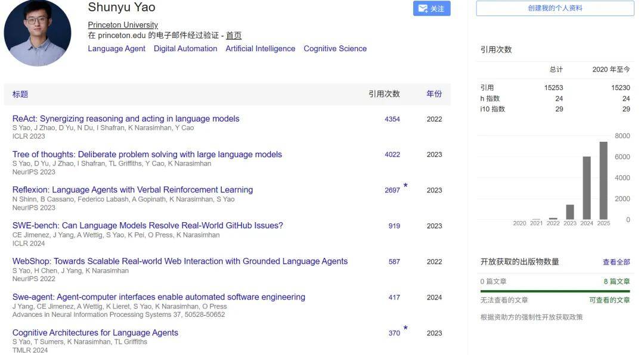Select the Artificial Intelligence research interest
This screenshot has width=644, height=355.
(x=260, y=48)
